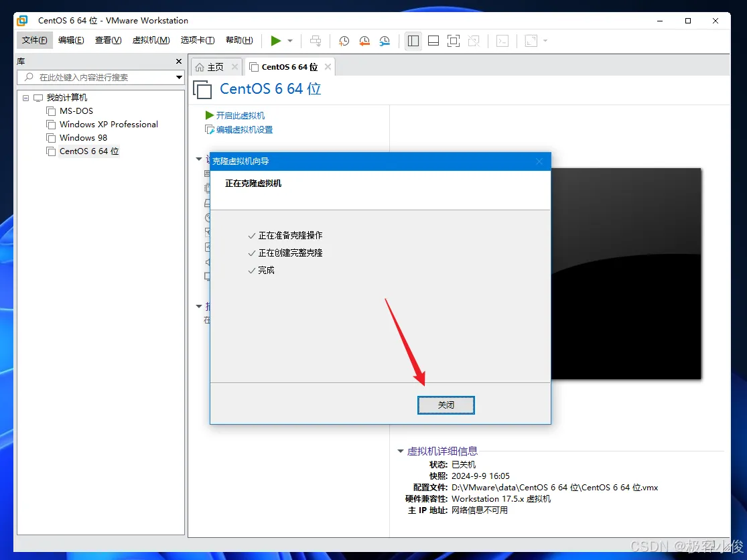Image resolution: width=747 pixels, height=560 pixels.
Task: Enter full screen mode icon
Action: (454, 41)
